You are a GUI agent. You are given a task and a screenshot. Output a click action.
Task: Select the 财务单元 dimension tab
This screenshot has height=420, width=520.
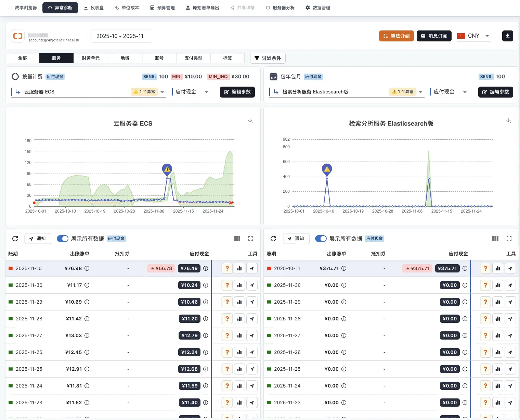[x=91, y=58]
